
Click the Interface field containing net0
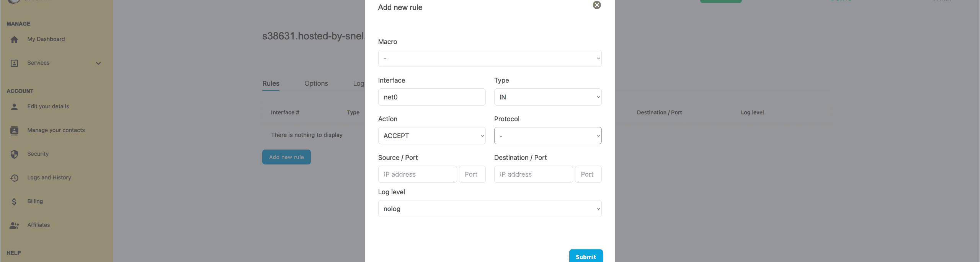point(431,97)
